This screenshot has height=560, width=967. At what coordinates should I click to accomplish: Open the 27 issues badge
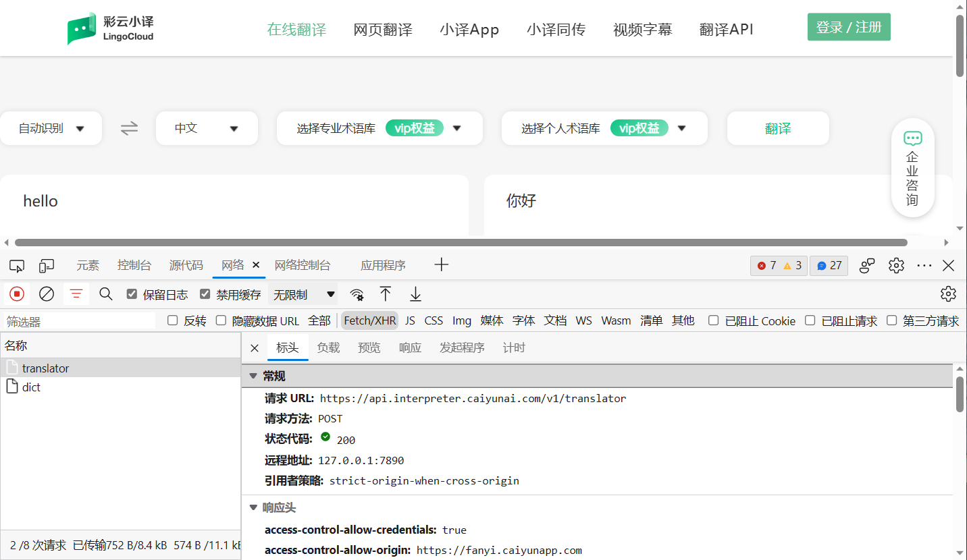(829, 266)
